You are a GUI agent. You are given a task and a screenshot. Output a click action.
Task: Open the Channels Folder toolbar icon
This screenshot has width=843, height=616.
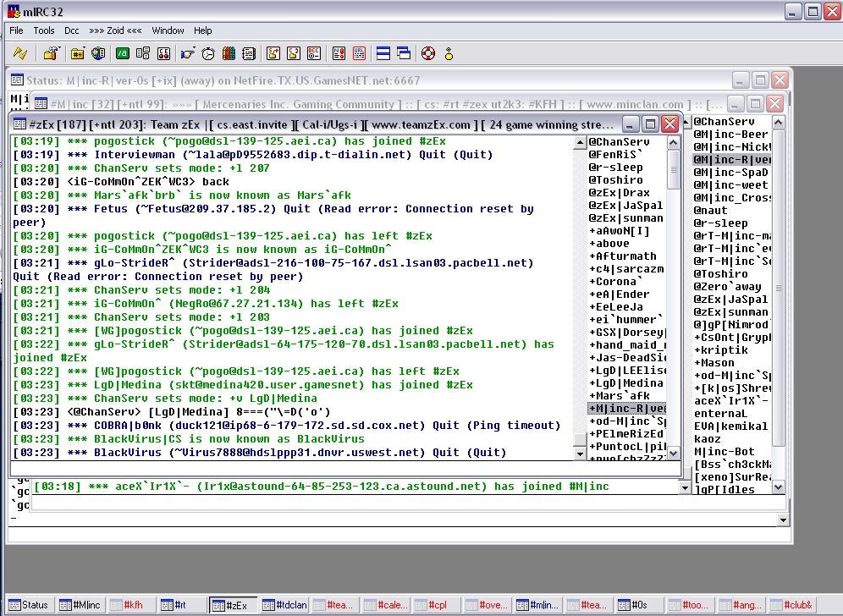(x=78, y=53)
